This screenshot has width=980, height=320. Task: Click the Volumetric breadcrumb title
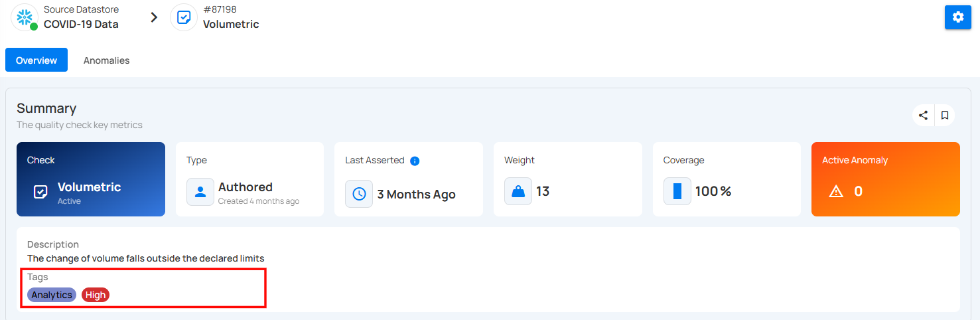[231, 25]
